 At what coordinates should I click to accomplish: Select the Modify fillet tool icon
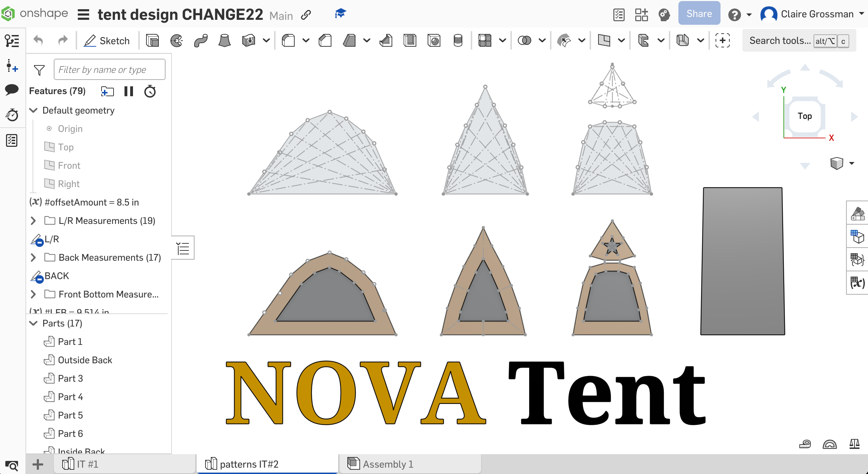(564, 41)
